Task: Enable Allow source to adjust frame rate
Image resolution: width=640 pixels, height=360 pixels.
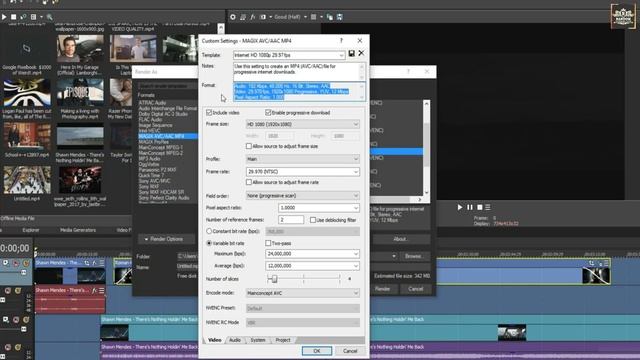Action: [249, 182]
